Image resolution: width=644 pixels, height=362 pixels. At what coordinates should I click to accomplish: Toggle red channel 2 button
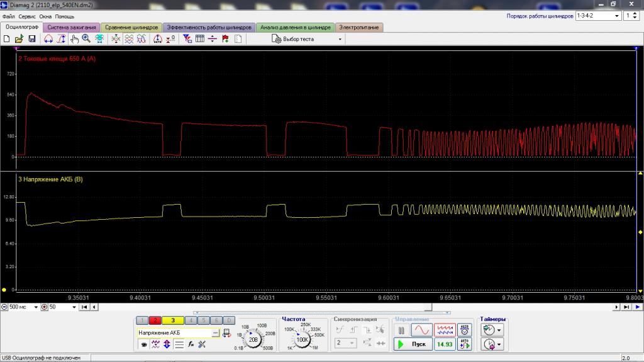(x=155, y=320)
